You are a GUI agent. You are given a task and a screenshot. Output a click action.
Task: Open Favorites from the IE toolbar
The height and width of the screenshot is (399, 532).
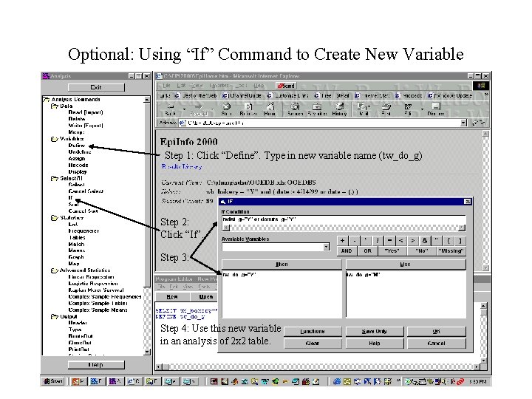coord(317,109)
